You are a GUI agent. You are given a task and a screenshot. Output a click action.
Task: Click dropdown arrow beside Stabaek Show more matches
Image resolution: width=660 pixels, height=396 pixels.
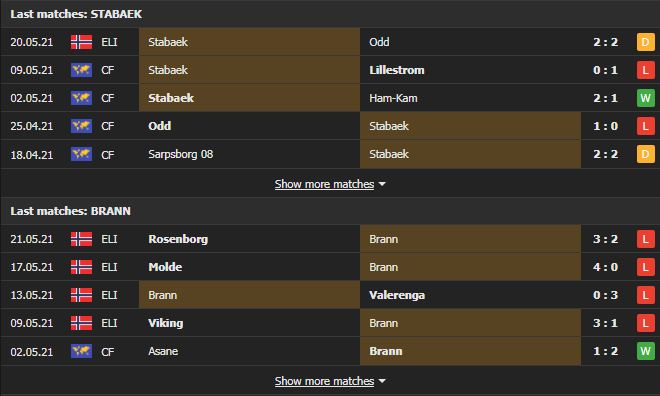(x=382, y=184)
